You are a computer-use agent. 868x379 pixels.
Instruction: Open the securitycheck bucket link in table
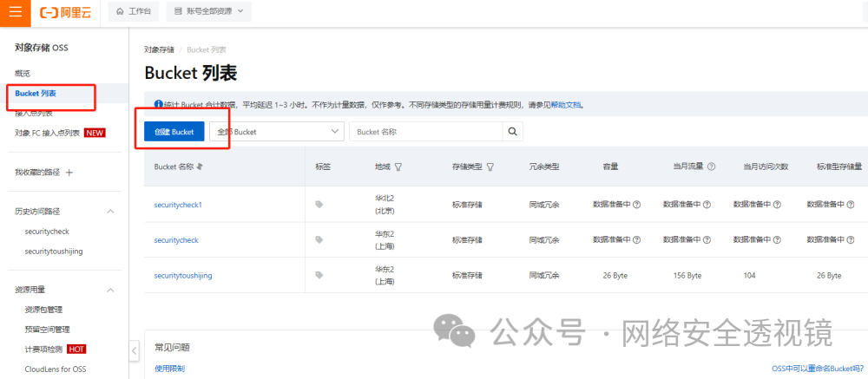coord(176,240)
